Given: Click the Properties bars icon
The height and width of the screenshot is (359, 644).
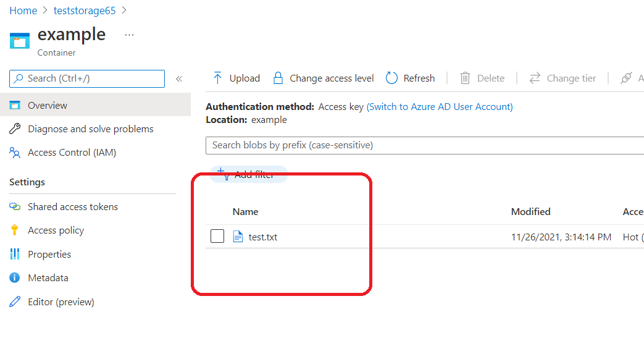Looking at the screenshot, I should tap(15, 254).
